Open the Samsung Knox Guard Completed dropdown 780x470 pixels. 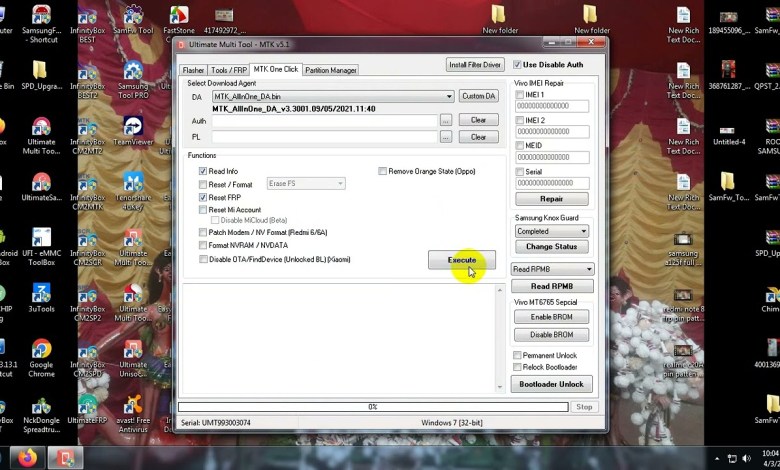[583, 231]
